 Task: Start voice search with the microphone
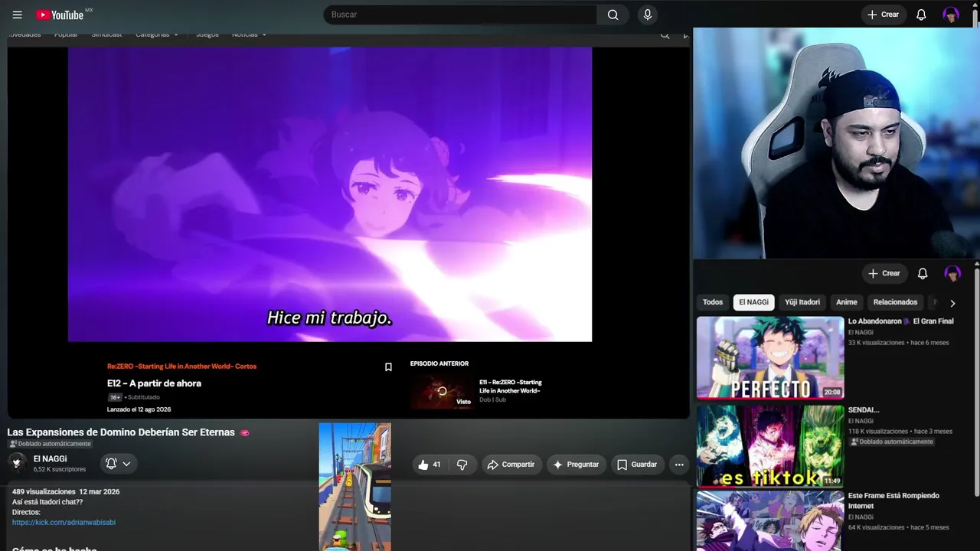pos(648,15)
